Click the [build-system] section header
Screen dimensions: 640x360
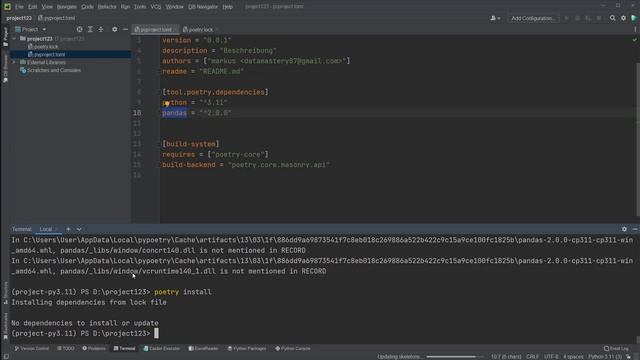coord(191,144)
